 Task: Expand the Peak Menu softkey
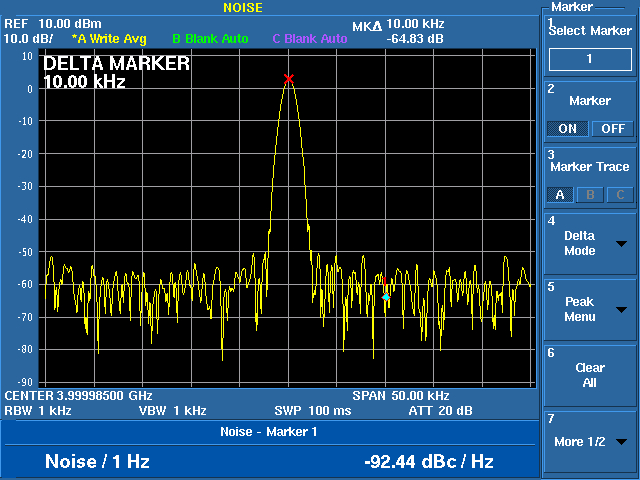coord(590,309)
